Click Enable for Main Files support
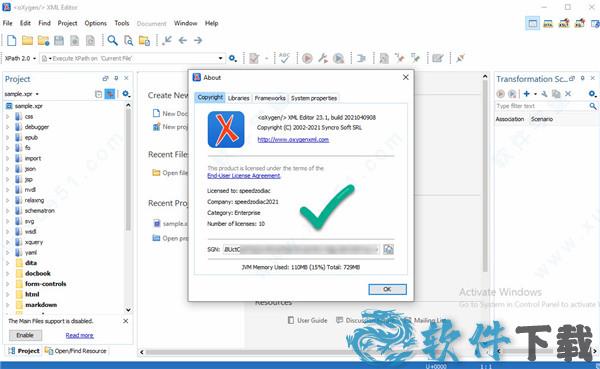 point(25,335)
